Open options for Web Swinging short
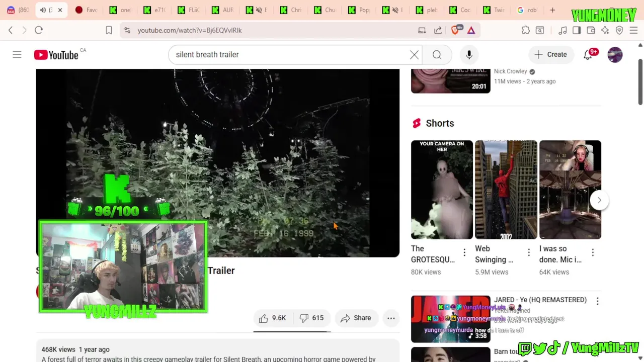 pos(529,252)
